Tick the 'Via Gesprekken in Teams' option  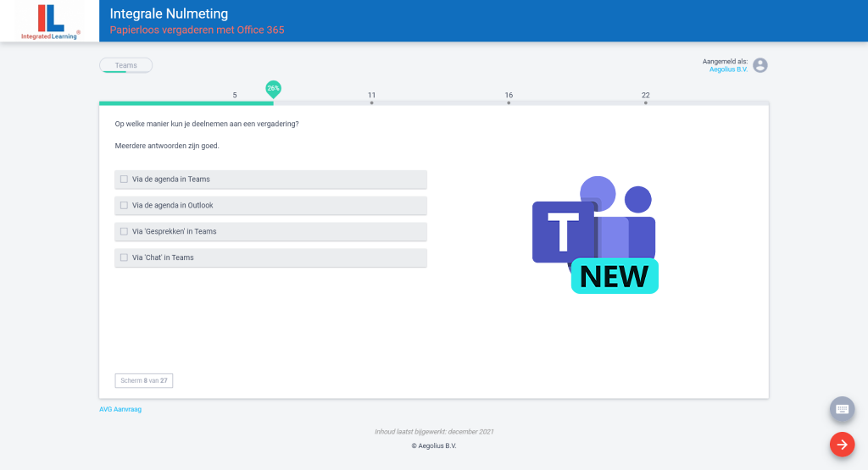[125, 231]
